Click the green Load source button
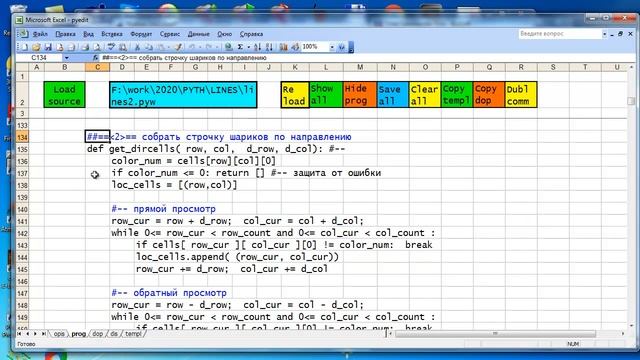This screenshot has height=360, width=640. [x=64, y=95]
